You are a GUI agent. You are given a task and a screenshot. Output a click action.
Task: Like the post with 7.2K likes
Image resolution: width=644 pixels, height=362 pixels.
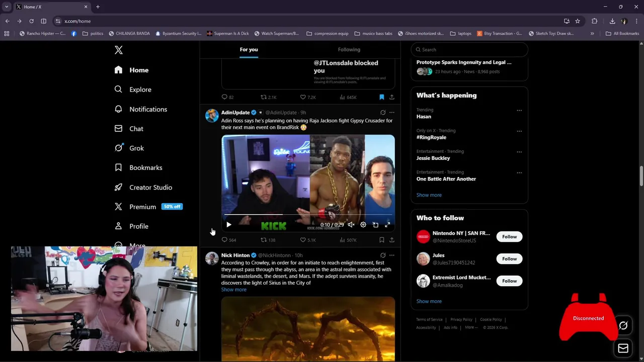pyautogui.click(x=308, y=97)
